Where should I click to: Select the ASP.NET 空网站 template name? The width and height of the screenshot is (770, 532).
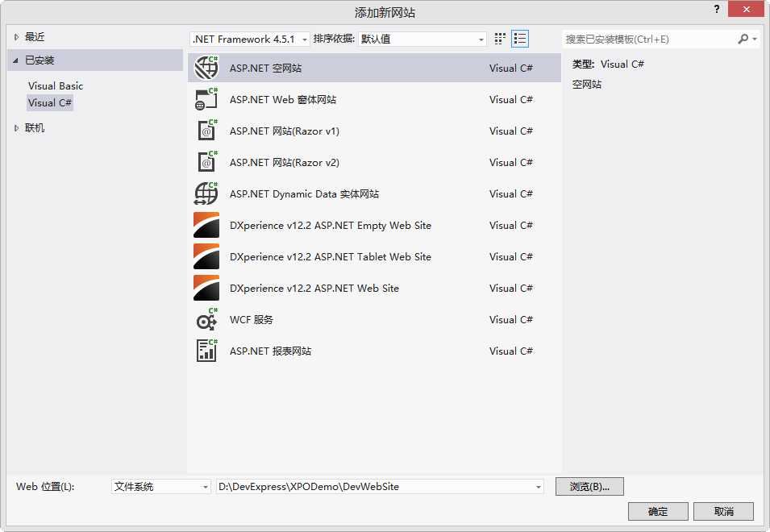[265, 68]
